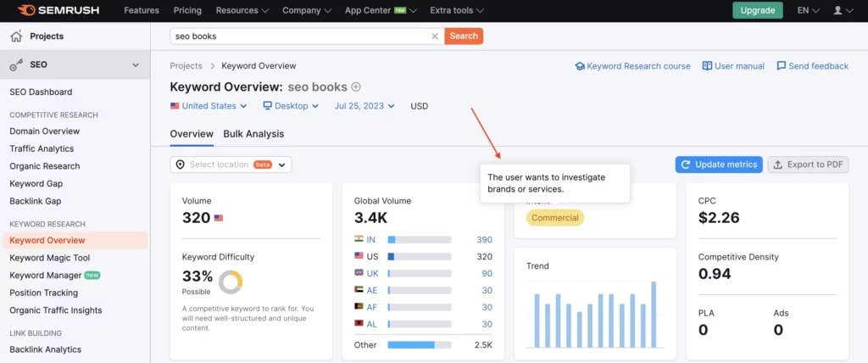868x363 pixels.
Task: Click Keyword Difficulty donut chart
Action: 231,282
